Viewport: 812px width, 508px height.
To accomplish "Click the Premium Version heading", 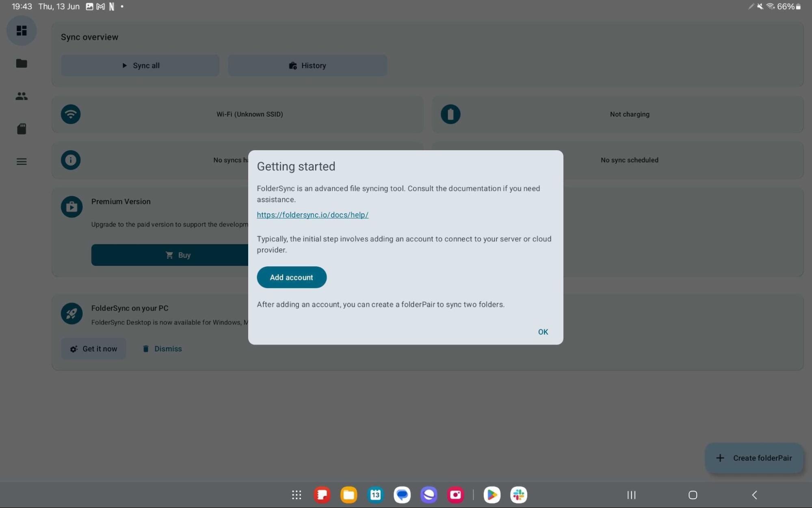I will pos(121,201).
